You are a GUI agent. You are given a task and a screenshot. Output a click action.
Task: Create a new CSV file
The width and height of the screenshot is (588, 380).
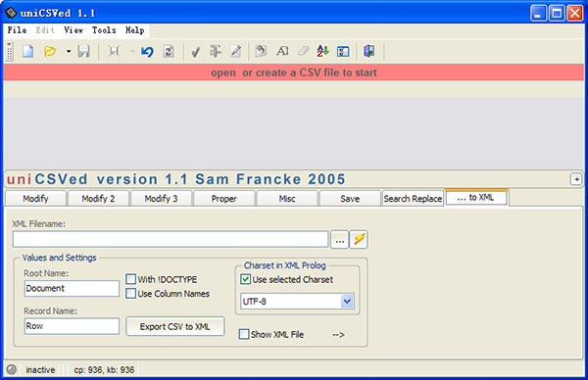point(28,51)
